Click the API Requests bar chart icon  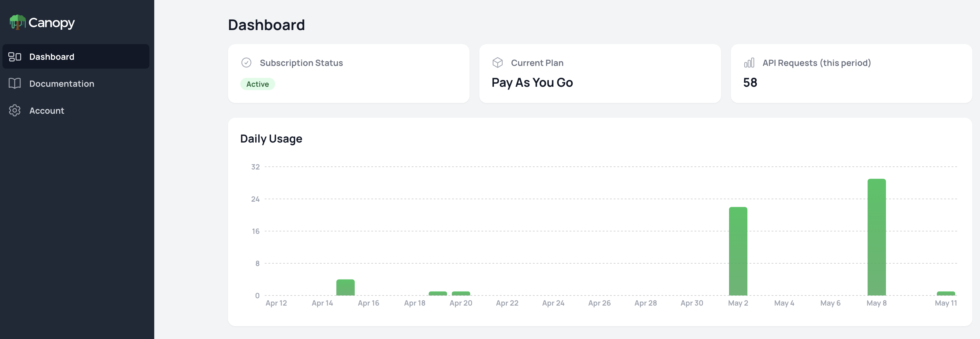pyautogui.click(x=749, y=63)
